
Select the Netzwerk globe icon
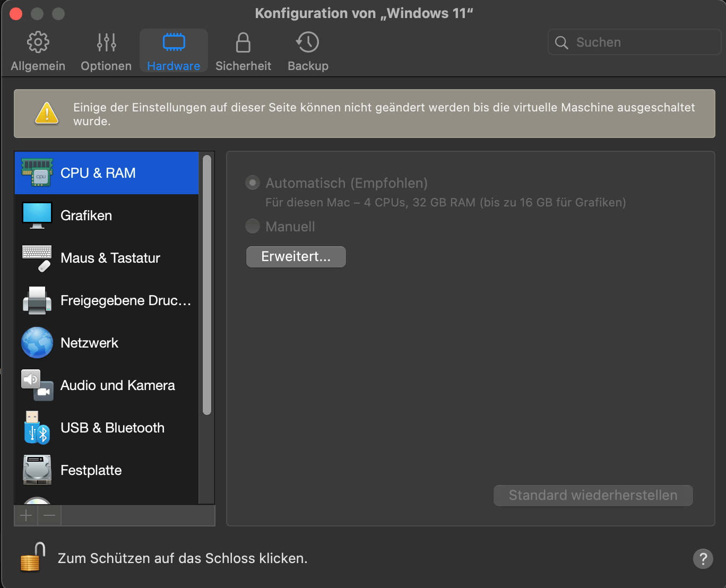pyautogui.click(x=37, y=343)
